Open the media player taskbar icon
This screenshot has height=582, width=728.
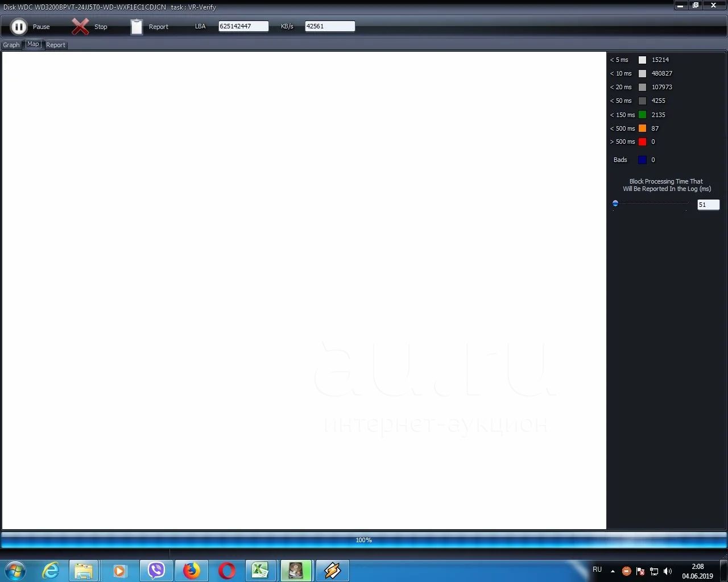coord(119,570)
